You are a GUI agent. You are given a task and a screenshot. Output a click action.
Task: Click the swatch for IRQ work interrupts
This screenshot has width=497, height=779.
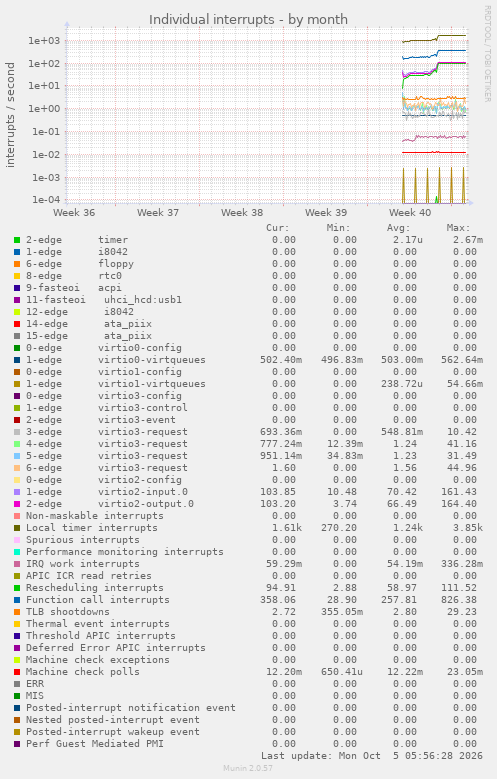point(17,564)
